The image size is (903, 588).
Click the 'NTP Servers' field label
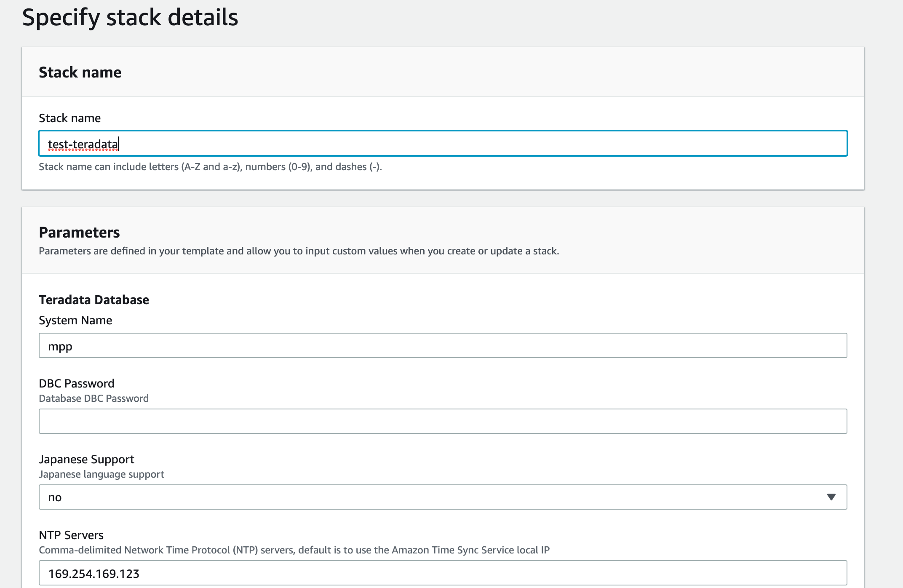(71, 535)
